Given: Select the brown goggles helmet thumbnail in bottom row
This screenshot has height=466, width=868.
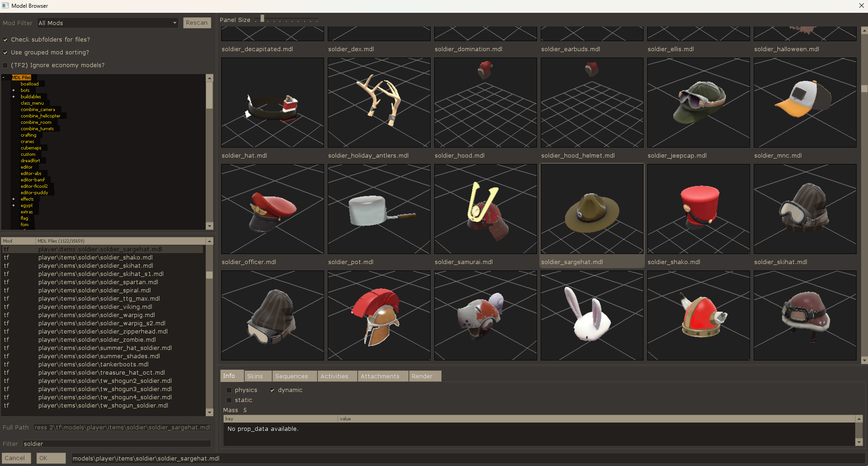Looking at the screenshot, I should click(805, 315).
